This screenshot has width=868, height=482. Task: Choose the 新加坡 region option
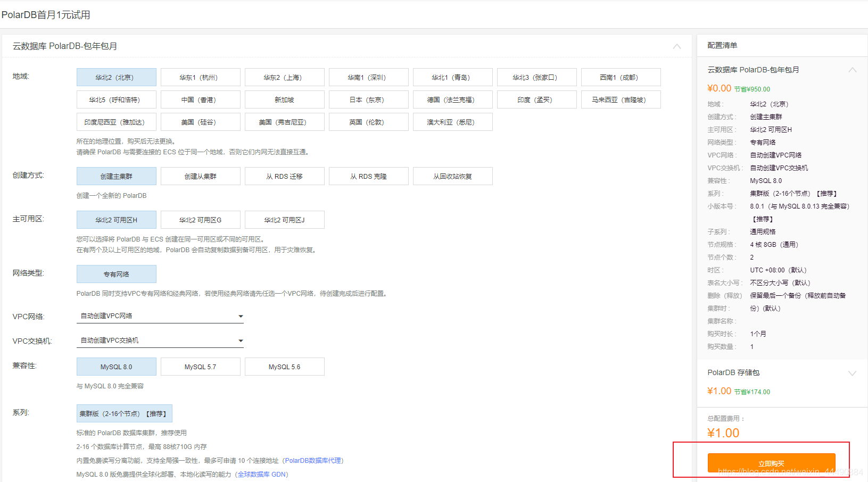click(x=284, y=99)
